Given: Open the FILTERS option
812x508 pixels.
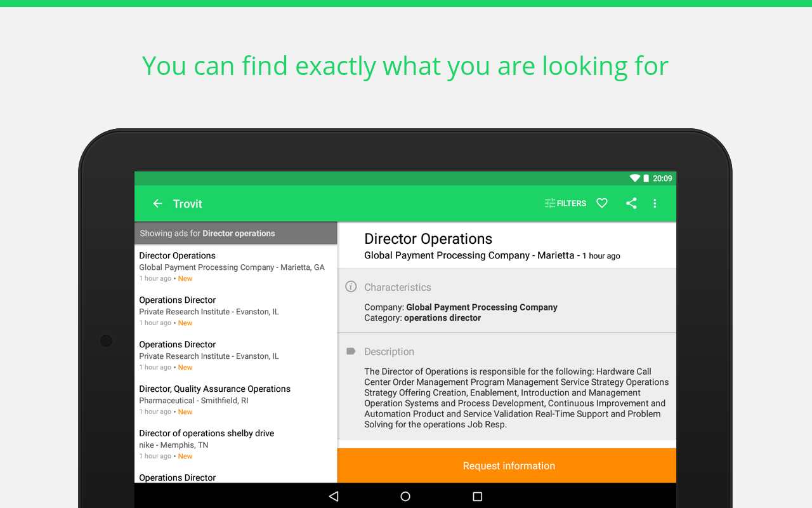Looking at the screenshot, I should (565, 203).
